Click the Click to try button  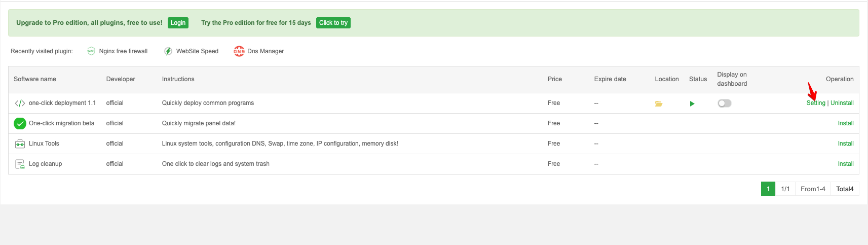pos(333,23)
